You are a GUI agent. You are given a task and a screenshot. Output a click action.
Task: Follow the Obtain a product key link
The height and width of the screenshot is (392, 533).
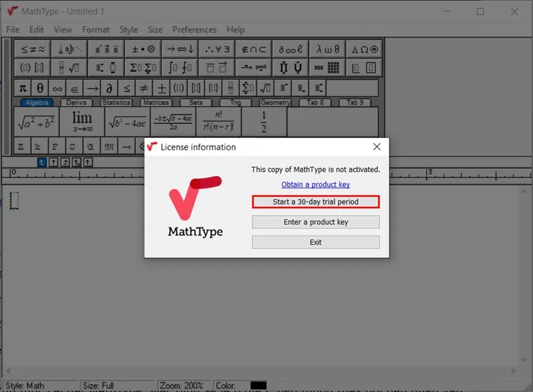(x=315, y=184)
